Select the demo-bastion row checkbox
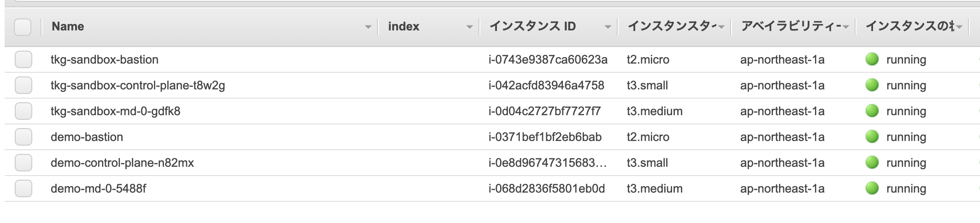This screenshot has width=980, height=223. point(24,137)
